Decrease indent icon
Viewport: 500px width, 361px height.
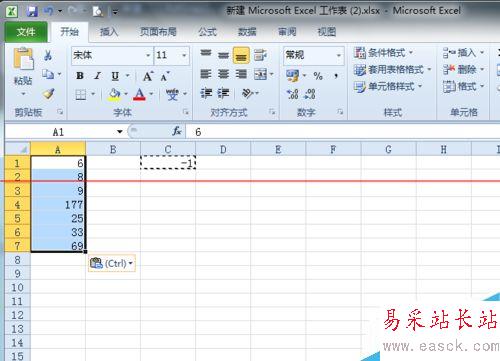pyautogui.click(x=206, y=93)
